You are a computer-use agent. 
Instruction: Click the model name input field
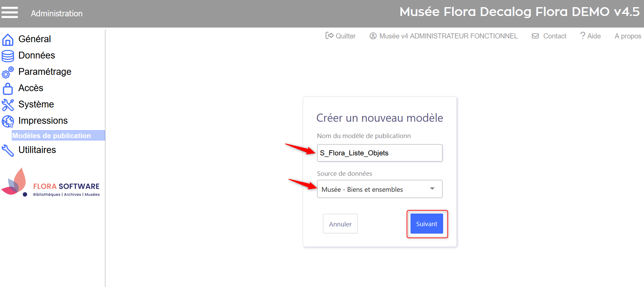[x=379, y=153]
